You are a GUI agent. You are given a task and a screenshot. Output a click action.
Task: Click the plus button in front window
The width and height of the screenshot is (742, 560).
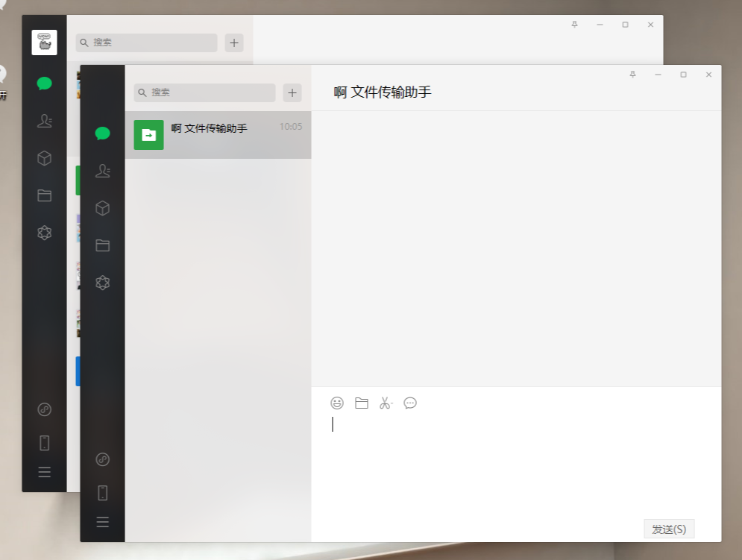tap(292, 92)
